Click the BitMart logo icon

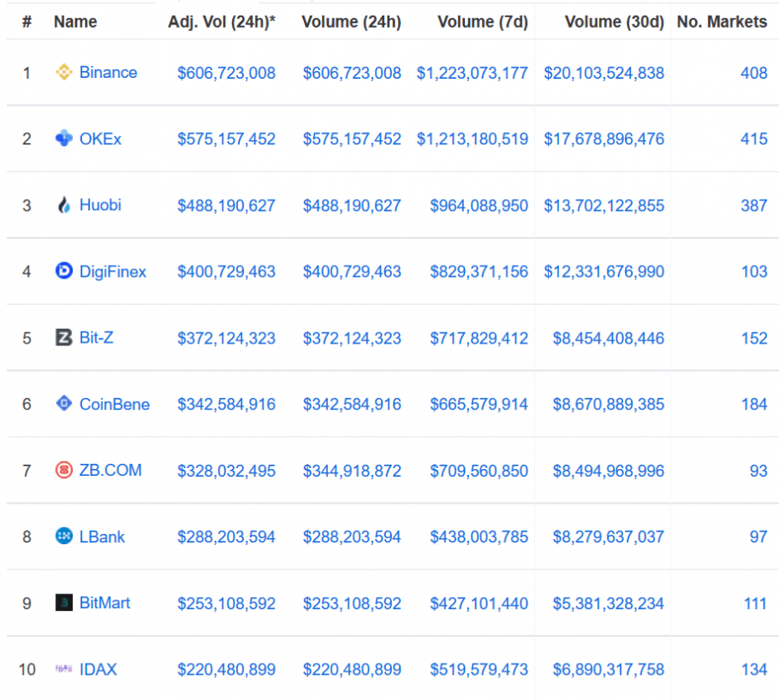click(x=63, y=602)
